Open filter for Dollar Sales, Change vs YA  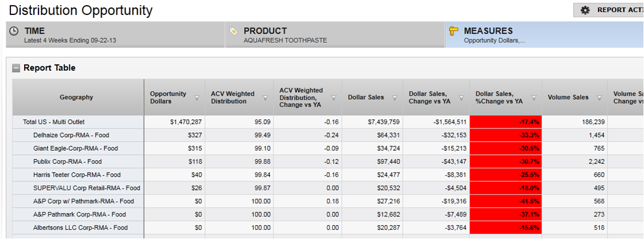pos(461,98)
